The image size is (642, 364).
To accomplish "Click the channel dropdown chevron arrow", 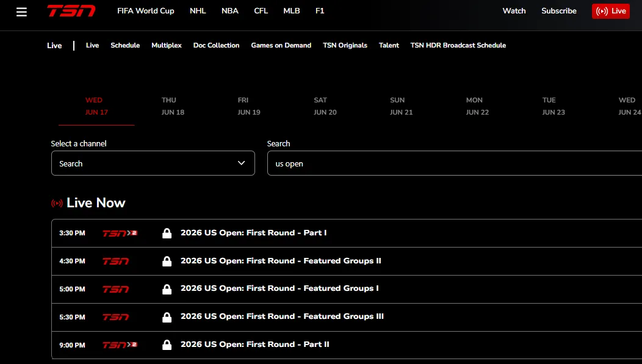I will click(242, 163).
